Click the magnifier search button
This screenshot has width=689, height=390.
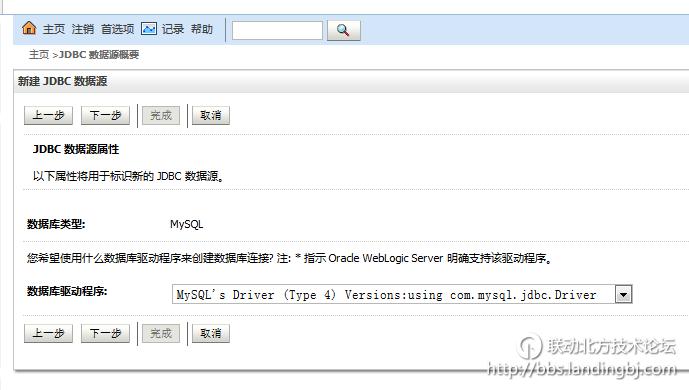click(x=344, y=30)
